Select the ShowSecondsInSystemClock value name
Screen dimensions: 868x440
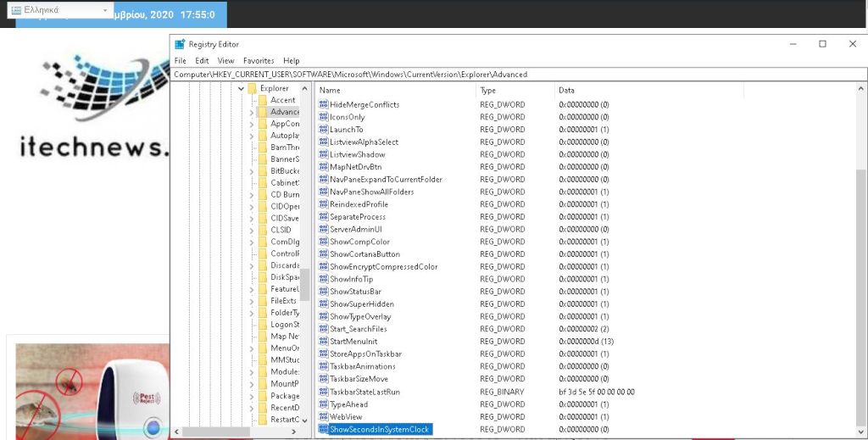[x=380, y=429]
